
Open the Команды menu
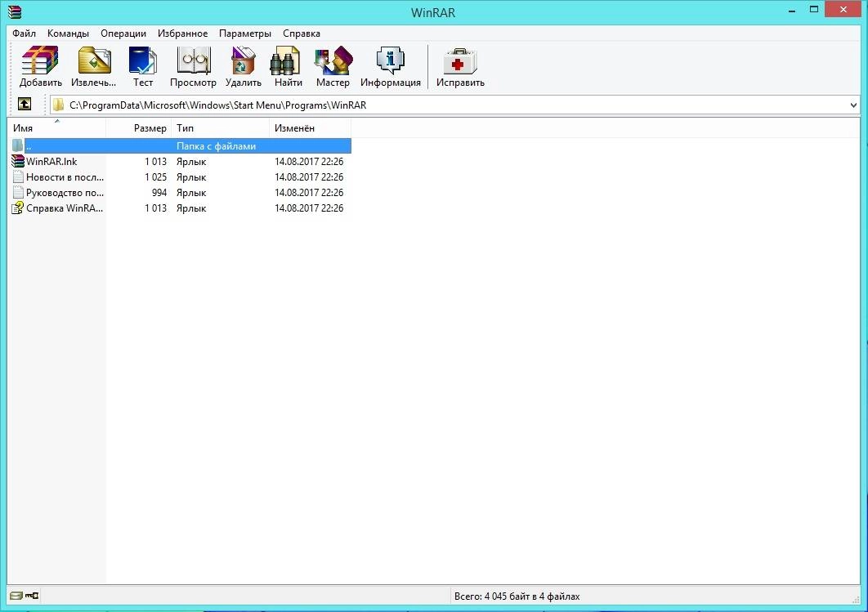click(68, 34)
